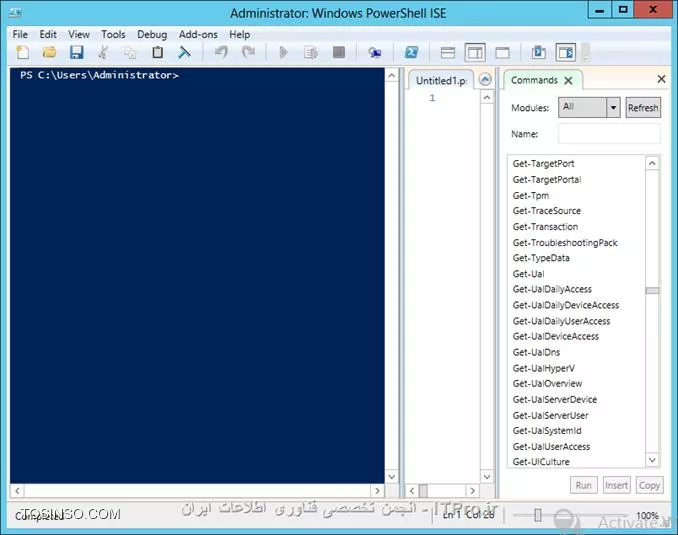Image resolution: width=678 pixels, height=535 pixels.
Task: Show script pane on the right icon
Action: (475, 53)
